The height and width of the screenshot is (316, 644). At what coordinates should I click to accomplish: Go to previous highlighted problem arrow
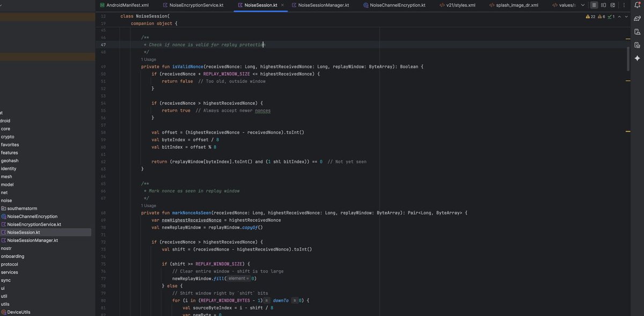click(x=619, y=17)
